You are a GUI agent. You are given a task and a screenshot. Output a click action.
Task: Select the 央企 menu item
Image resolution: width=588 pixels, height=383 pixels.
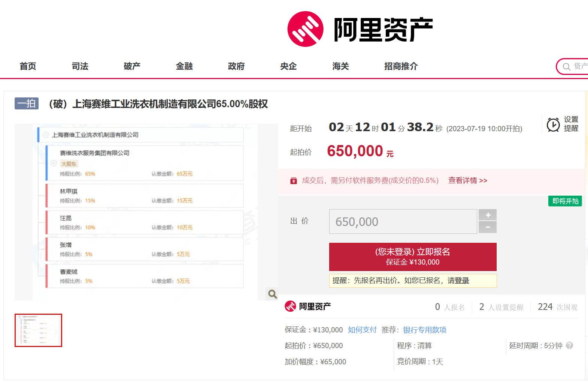[288, 66]
